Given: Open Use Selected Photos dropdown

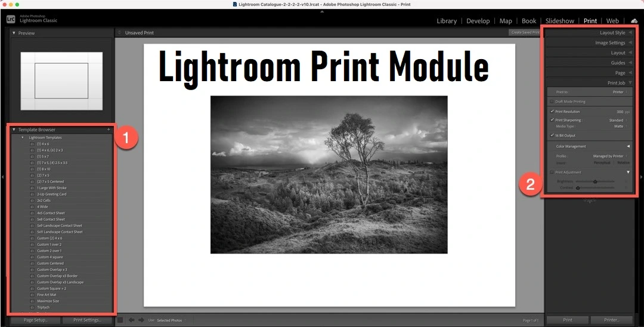Looking at the screenshot, I should pos(171,320).
